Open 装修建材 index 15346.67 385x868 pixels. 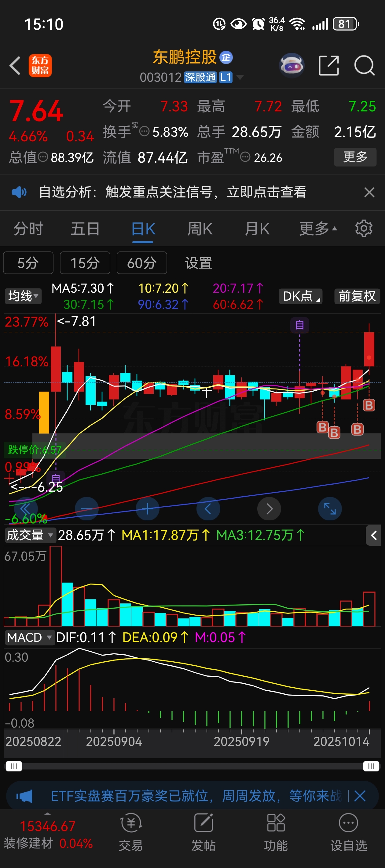(x=48, y=835)
